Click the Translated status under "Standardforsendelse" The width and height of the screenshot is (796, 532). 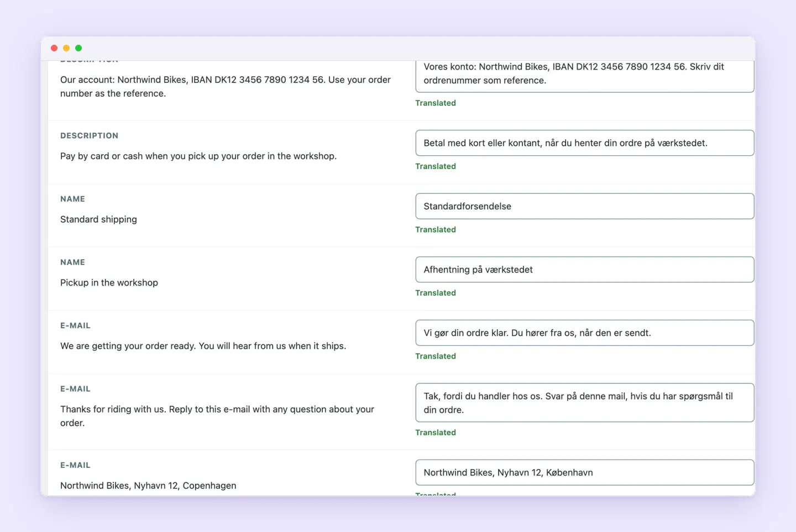pos(436,230)
